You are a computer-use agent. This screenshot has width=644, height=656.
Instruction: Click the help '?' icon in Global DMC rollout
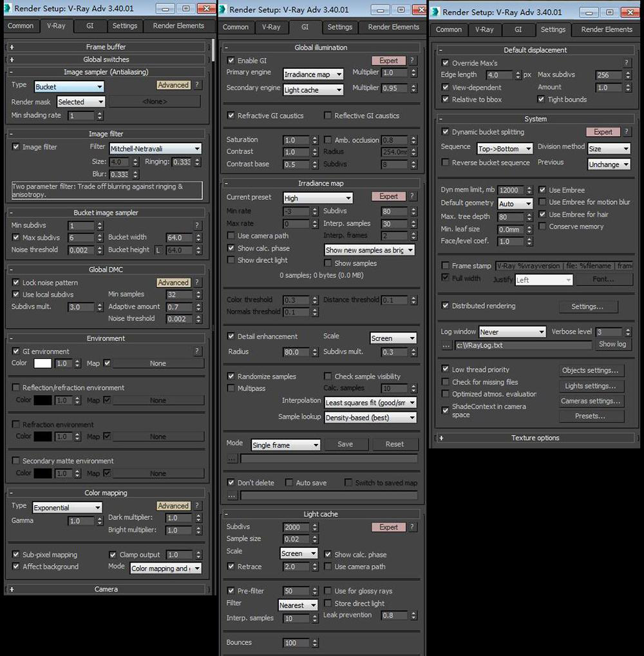[x=197, y=282]
